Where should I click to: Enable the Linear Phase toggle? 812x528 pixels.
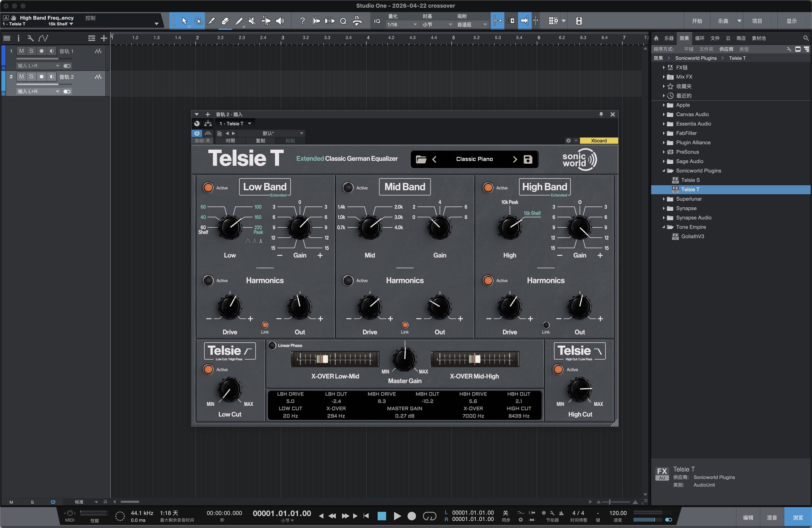[272, 345]
